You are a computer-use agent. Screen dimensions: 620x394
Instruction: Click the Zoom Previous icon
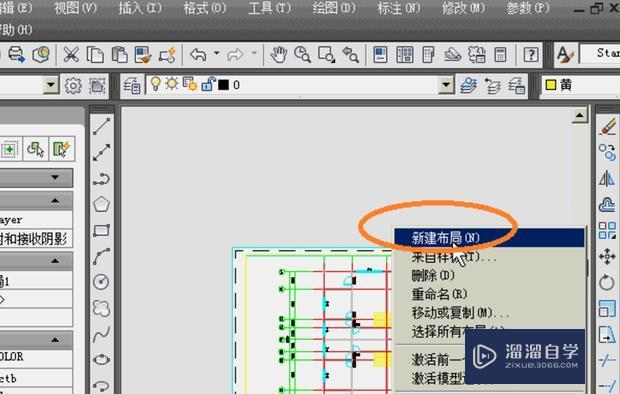click(x=350, y=55)
